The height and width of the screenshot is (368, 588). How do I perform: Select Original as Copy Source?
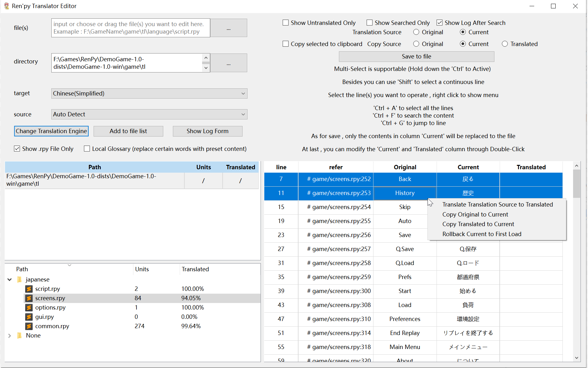416,44
